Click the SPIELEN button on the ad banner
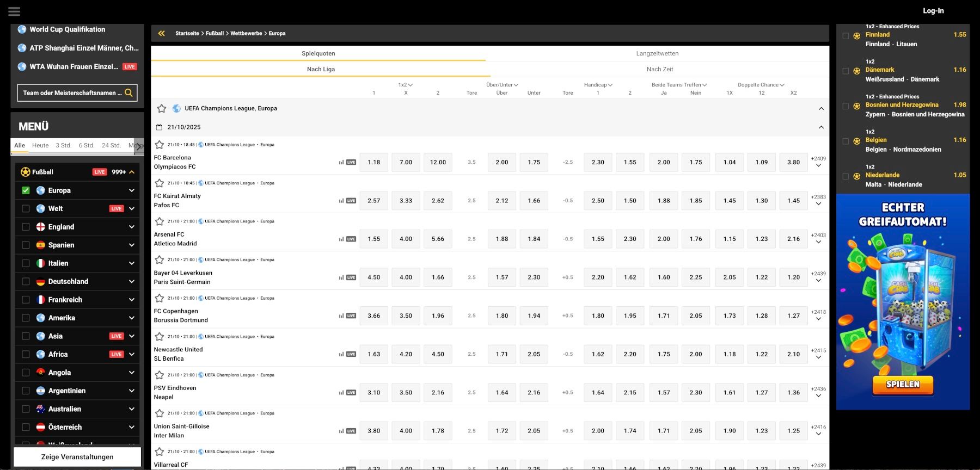The image size is (980, 470). (x=902, y=384)
